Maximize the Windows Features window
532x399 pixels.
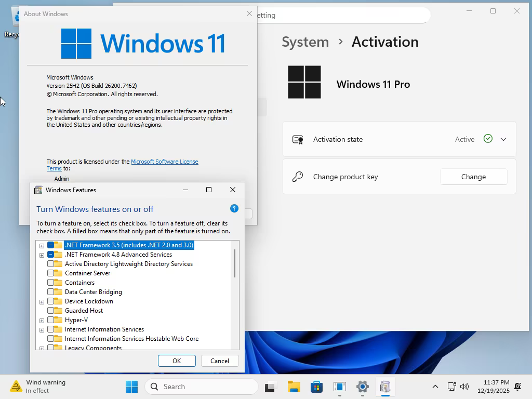209,190
